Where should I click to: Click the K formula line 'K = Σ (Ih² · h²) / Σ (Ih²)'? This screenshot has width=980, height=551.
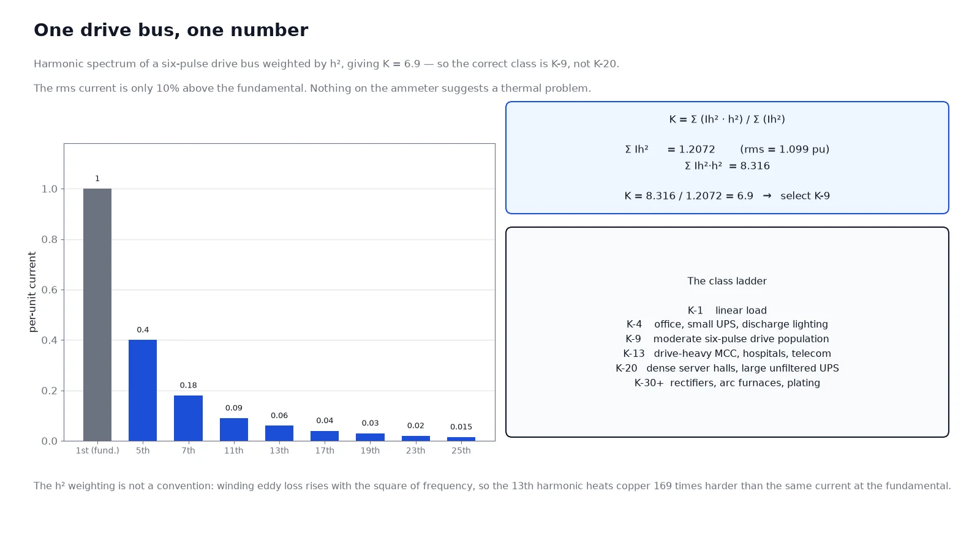[x=727, y=119]
